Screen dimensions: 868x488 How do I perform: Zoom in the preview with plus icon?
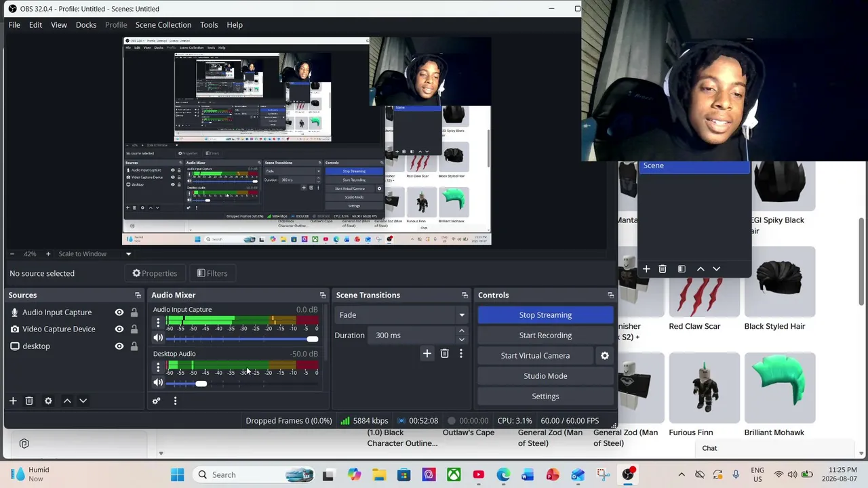pos(48,253)
